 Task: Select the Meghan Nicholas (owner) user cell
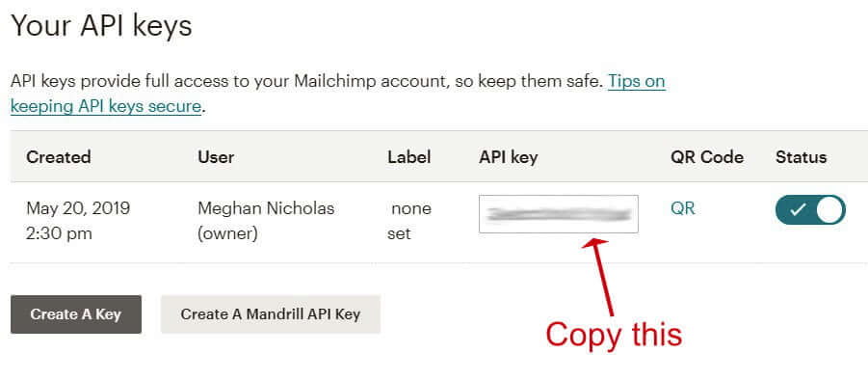266,221
